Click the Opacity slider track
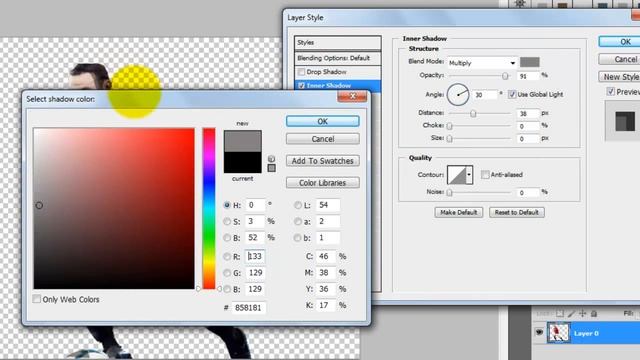 click(480, 76)
